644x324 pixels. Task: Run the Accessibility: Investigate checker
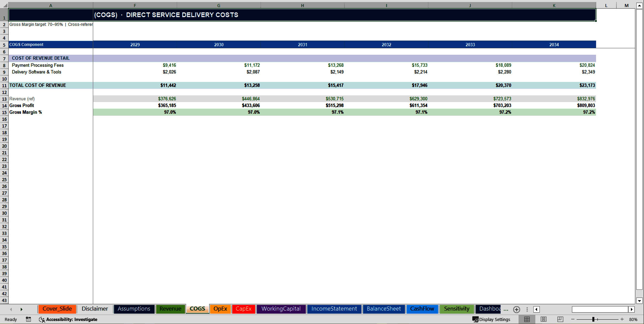point(68,319)
